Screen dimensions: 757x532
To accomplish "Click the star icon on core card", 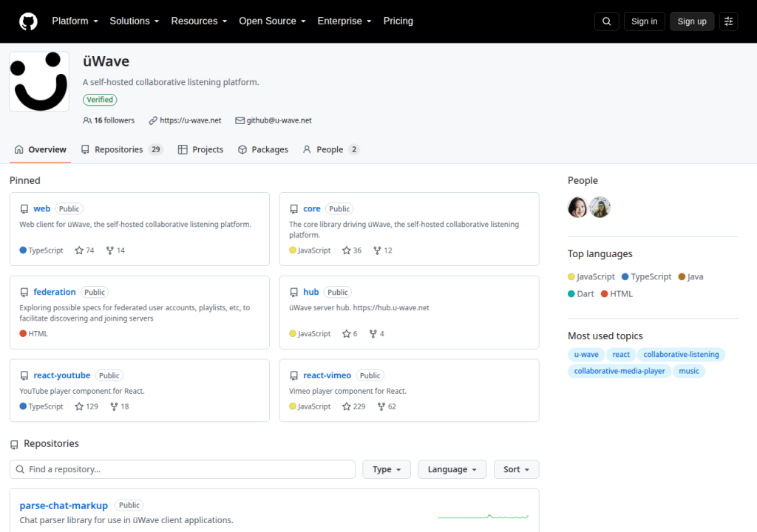I will tap(346, 250).
